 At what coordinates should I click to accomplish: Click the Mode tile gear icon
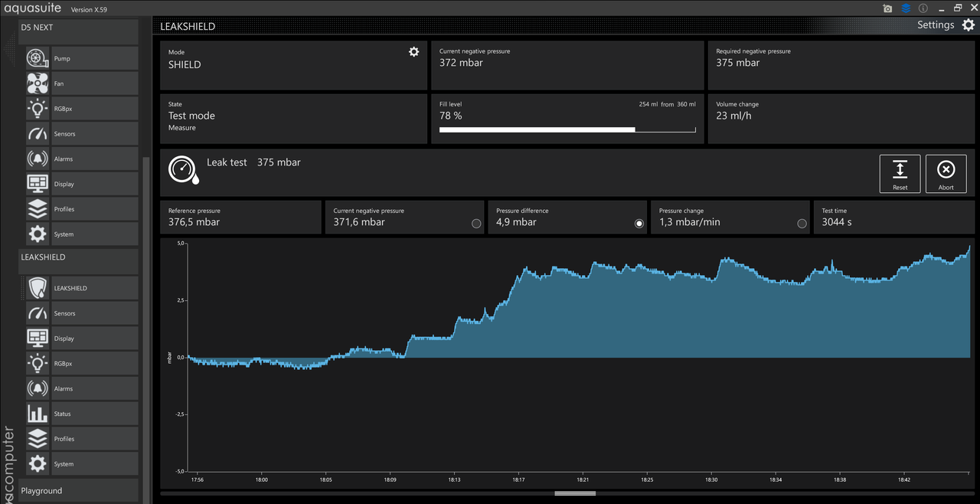tap(414, 52)
